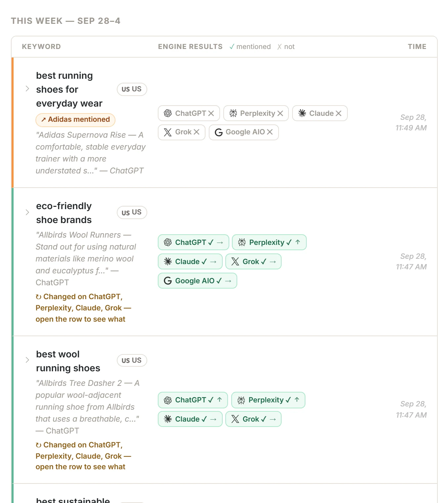Click 'Sep 28, 11:49 AM' timestamp
The image size is (448, 503).
click(411, 122)
